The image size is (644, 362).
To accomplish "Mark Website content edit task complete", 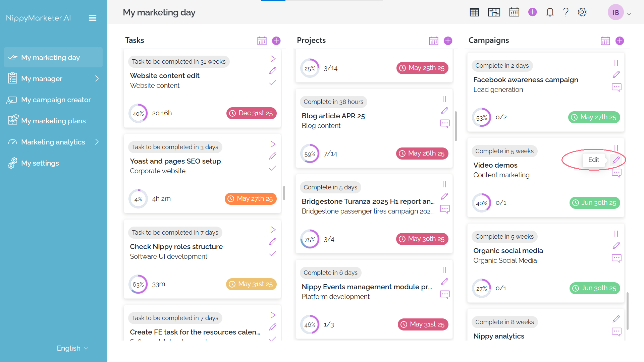I will coord(273,82).
